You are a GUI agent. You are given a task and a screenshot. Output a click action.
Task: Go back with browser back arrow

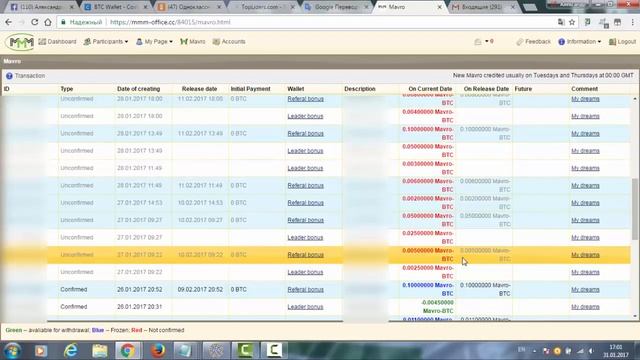(x=9, y=22)
